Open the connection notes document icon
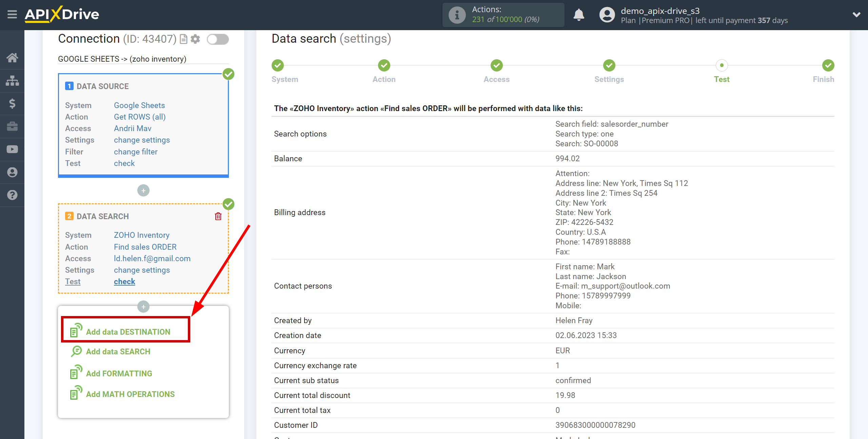Image resolution: width=868 pixels, height=439 pixels. 183,39
